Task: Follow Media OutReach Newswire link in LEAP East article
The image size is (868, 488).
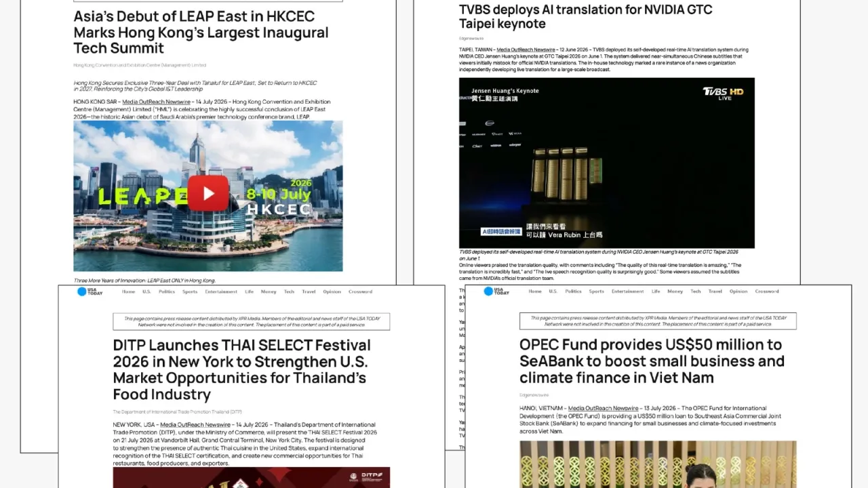Action: pos(157,102)
